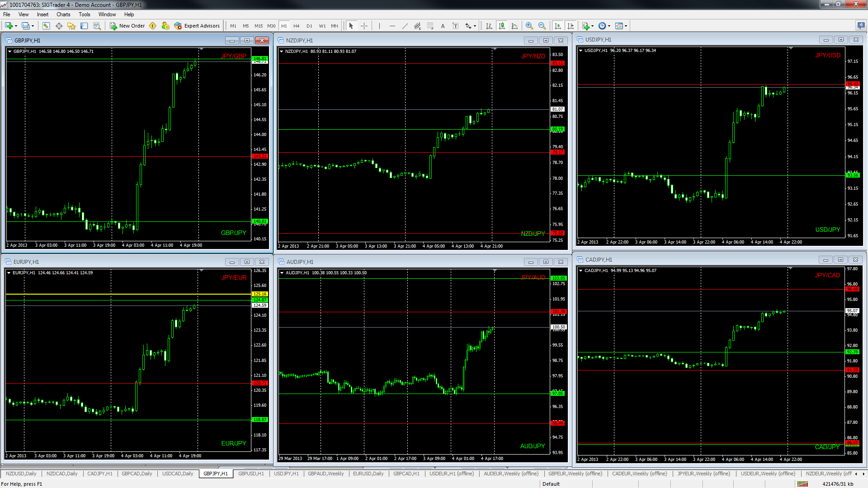Image resolution: width=868 pixels, height=488 pixels.
Task: Switch chart type to candlesticks
Action: [x=502, y=26]
